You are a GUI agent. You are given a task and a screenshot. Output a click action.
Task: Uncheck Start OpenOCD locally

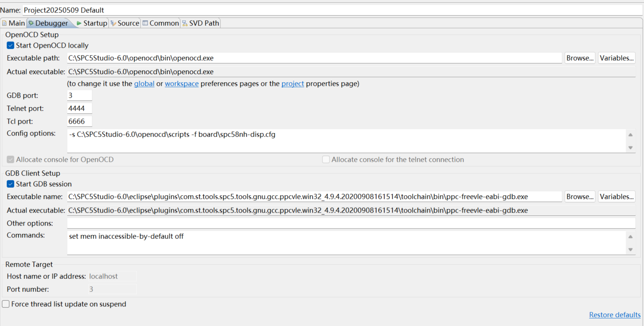10,45
